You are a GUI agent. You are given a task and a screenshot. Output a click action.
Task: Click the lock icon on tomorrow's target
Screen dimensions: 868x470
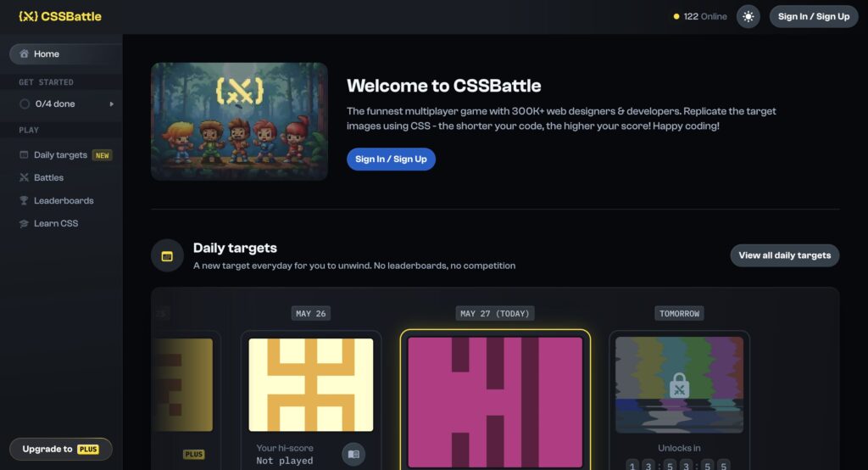pos(679,385)
